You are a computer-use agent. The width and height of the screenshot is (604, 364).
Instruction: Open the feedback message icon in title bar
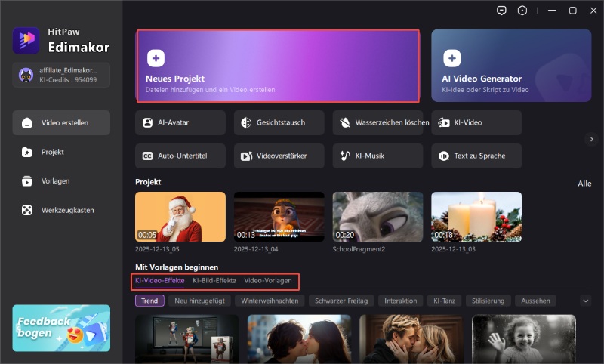coord(501,11)
